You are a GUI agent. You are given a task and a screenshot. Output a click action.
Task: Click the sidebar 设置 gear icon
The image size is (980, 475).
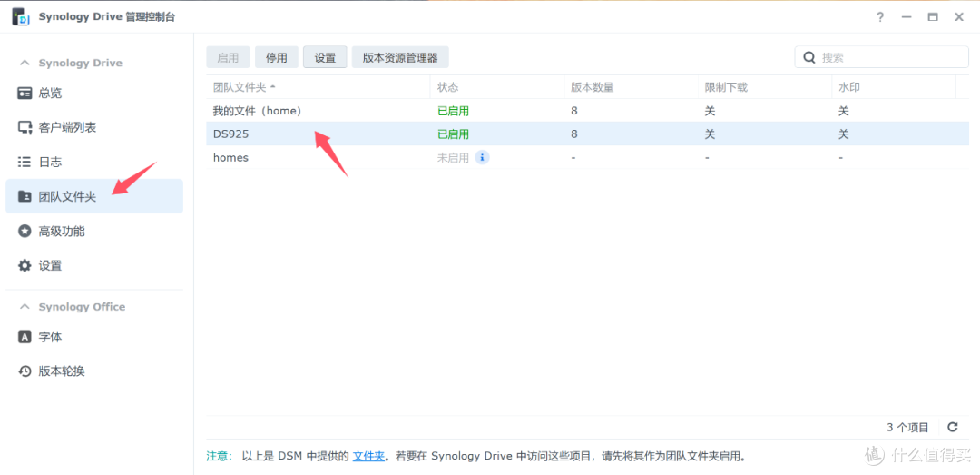pos(24,266)
